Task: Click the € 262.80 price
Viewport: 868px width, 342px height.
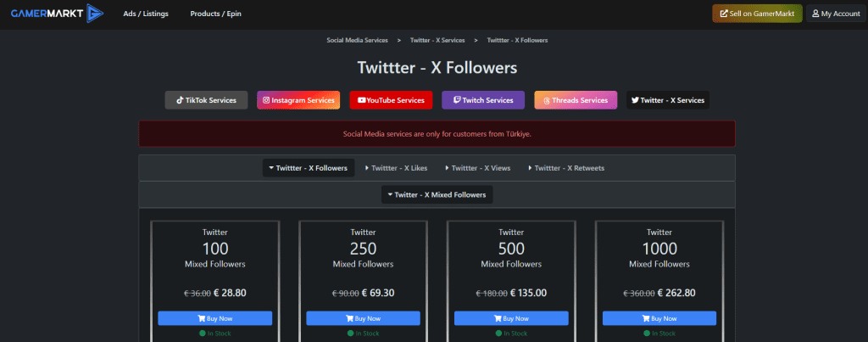Action: point(676,294)
